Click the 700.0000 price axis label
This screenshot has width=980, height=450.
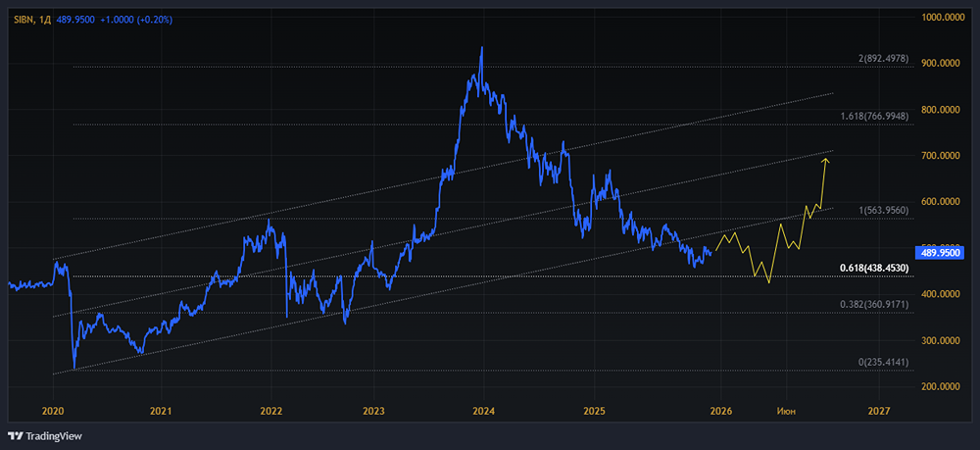[941, 155]
